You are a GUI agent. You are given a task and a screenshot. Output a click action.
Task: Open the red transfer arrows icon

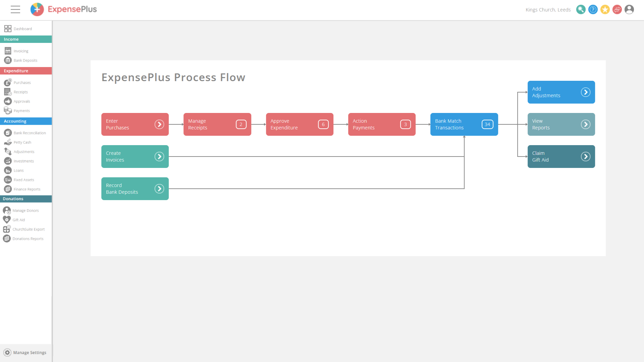click(x=617, y=9)
